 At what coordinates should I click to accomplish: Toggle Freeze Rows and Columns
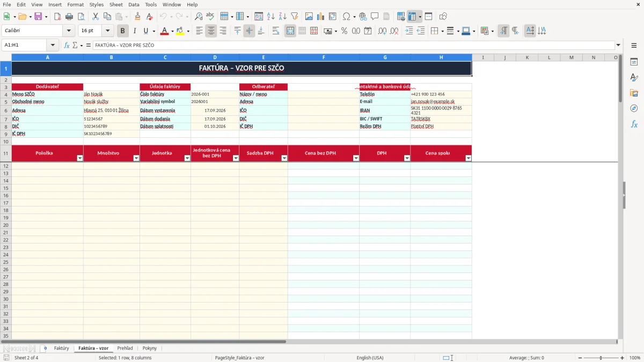(x=412, y=17)
